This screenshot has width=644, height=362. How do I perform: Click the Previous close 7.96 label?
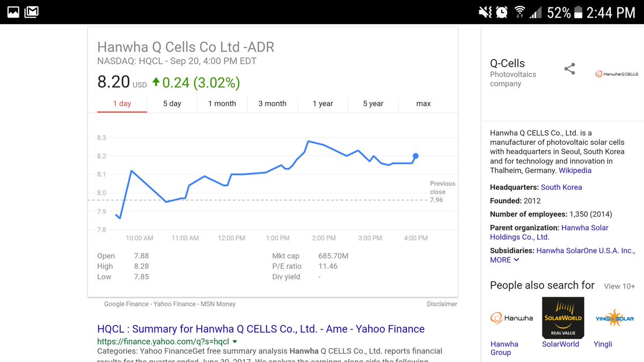point(443,191)
